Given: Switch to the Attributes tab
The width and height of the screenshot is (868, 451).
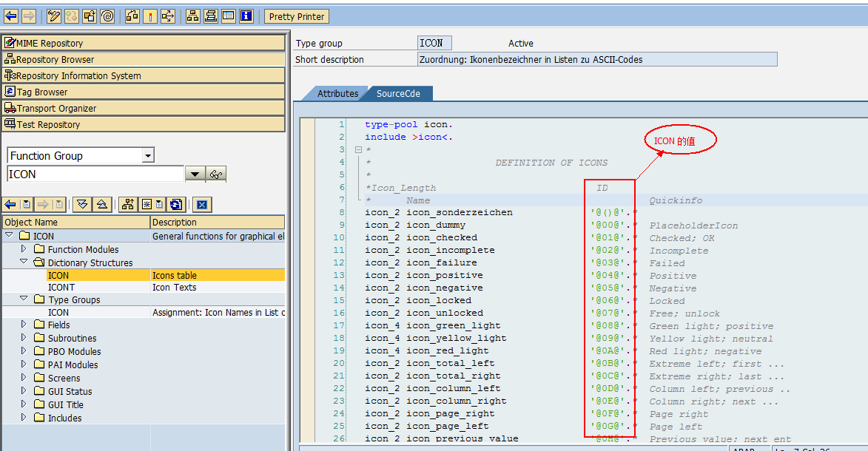Looking at the screenshot, I should click(337, 93).
